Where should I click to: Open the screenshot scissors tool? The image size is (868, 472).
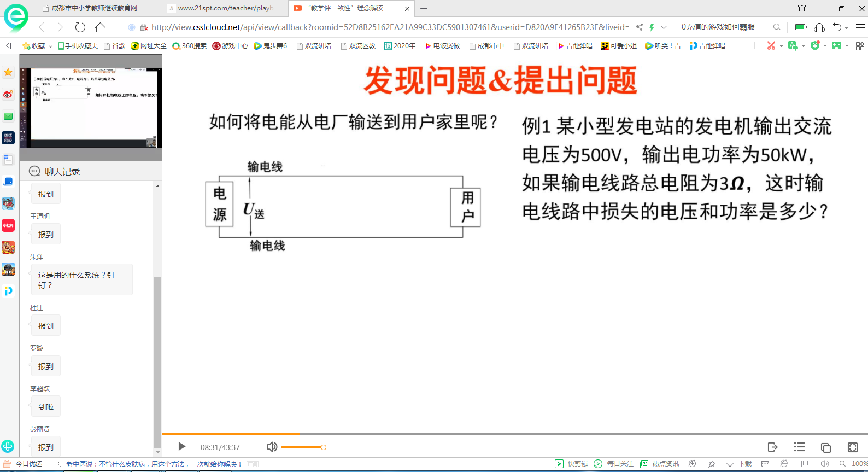point(771,46)
